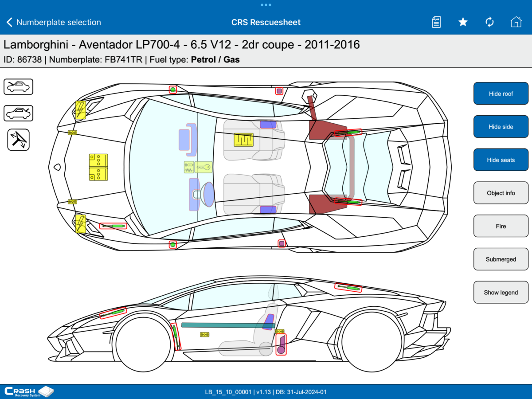The image size is (532, 399).
Task: Tap the lower front high-voltage lightning symbol
Action: pyautogui.click(x=80, y=223)
